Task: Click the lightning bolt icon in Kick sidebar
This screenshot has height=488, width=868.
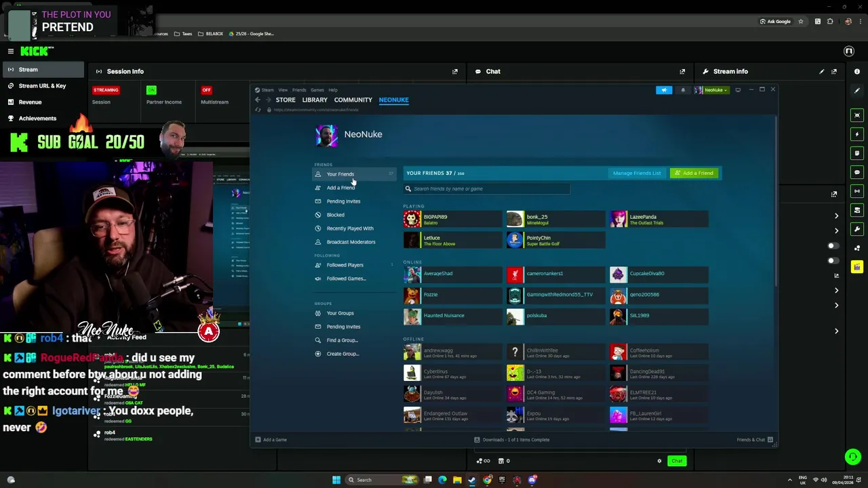Action: point(857,134)
